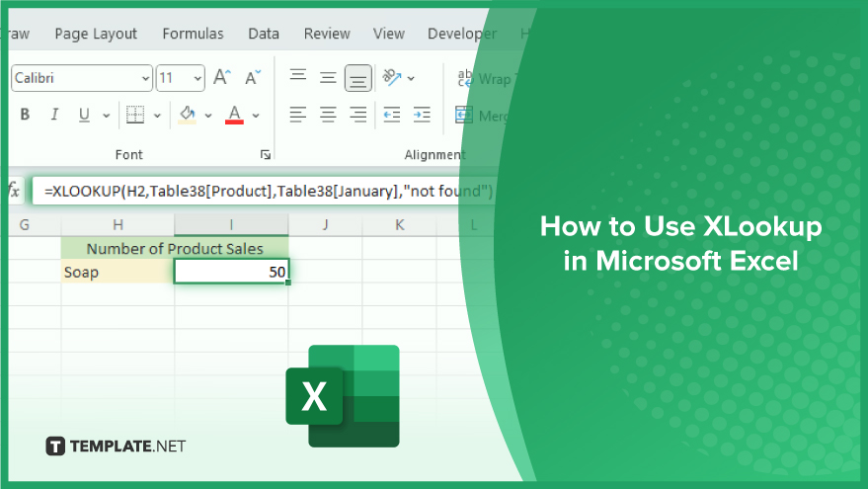The height and width of the screenshot is (489, 868).
Task: Open the View tab
Action: point(389,34)
